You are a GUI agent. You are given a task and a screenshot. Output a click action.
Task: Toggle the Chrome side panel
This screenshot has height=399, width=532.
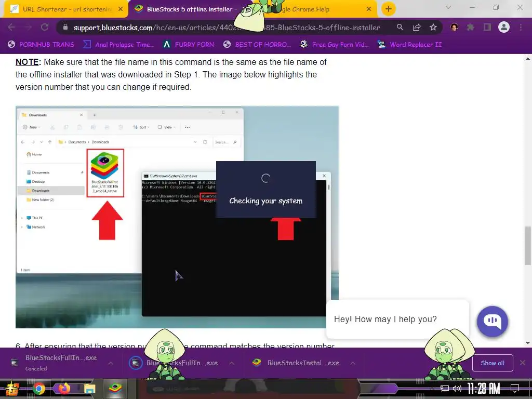point(487,27)
